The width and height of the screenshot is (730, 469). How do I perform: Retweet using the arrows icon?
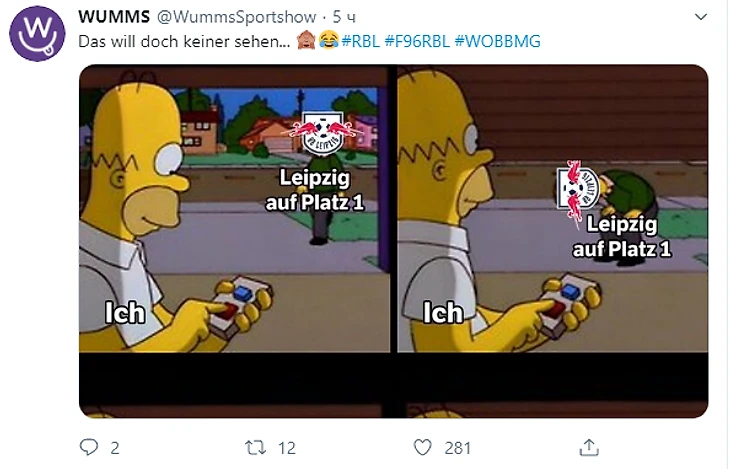[256, 448]
